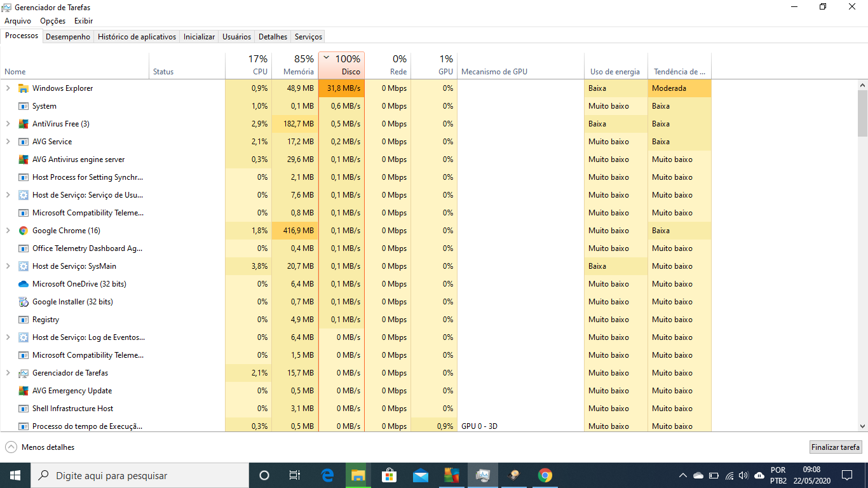
Task: Click the Registry process icon
Action: 24,320
